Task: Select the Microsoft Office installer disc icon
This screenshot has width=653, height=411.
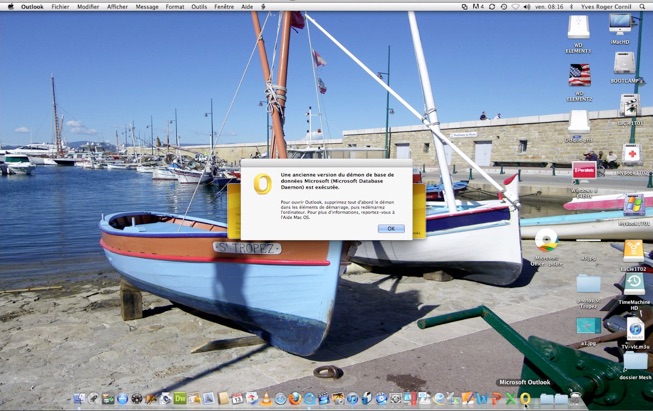Action: point(546,241)
